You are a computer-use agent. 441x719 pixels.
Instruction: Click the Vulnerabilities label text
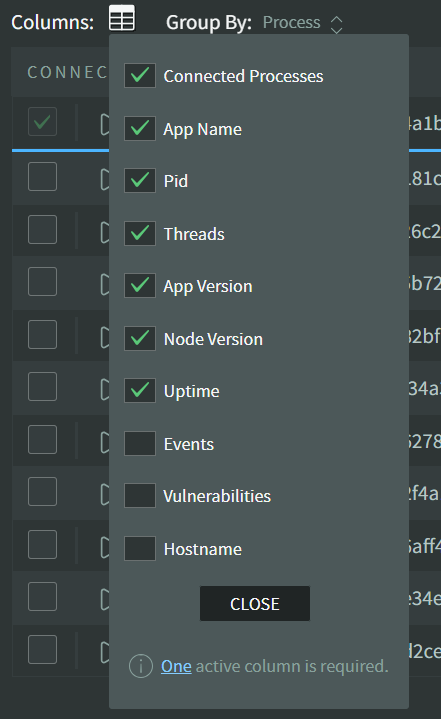(x=217, y=496)
